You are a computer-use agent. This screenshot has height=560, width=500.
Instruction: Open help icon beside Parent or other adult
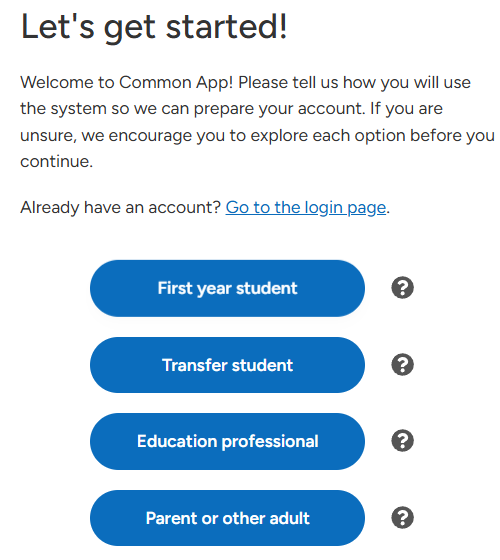pos(402,517)
